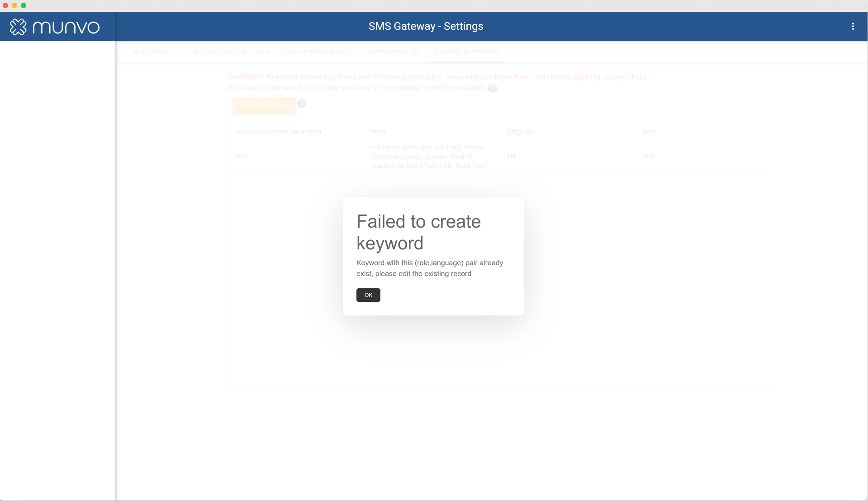Switch to the Webhooks tab
The width and height of the screenshot is (868, 501).
pyautogui.click(x=151, y=52)
